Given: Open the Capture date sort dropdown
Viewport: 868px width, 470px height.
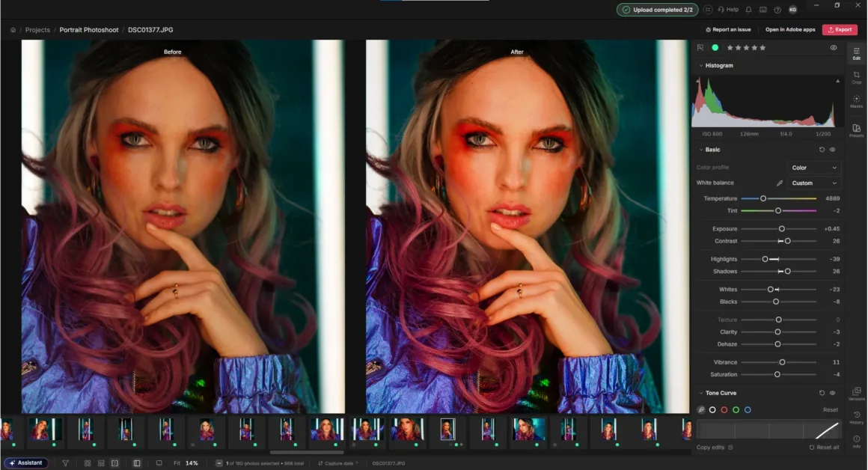Looking at the screenshot, I should (x=338, y=463).
